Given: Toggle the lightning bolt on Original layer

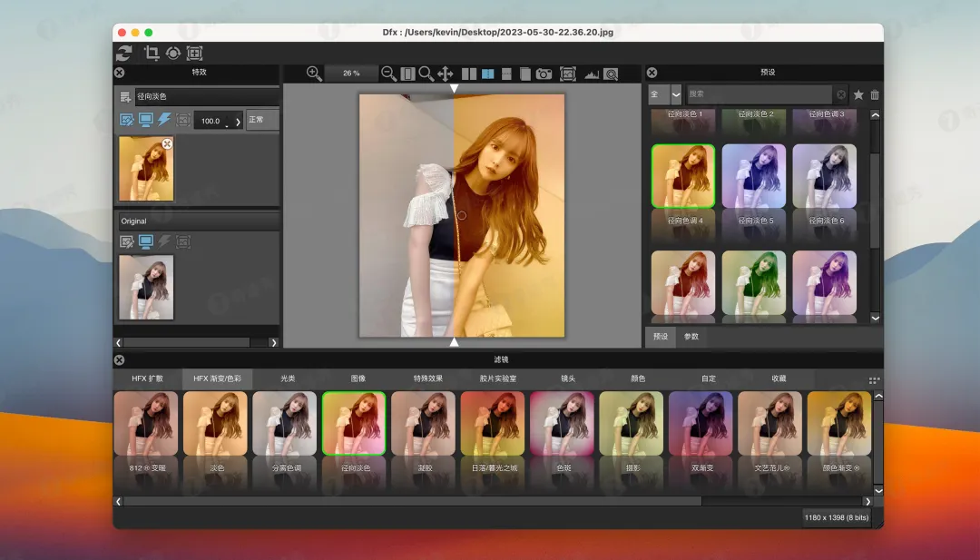Looking at the screenshot, I should pos(164,241).
